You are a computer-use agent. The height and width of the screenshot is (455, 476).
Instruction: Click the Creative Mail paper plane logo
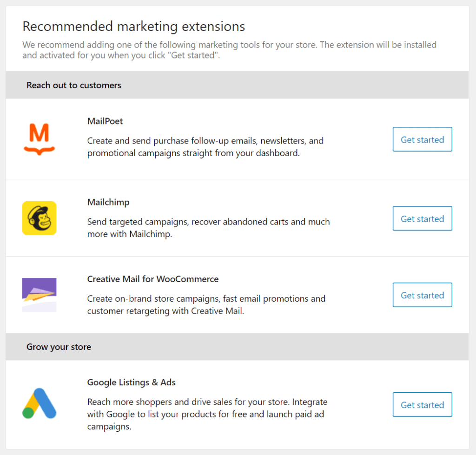coord(39,295)
